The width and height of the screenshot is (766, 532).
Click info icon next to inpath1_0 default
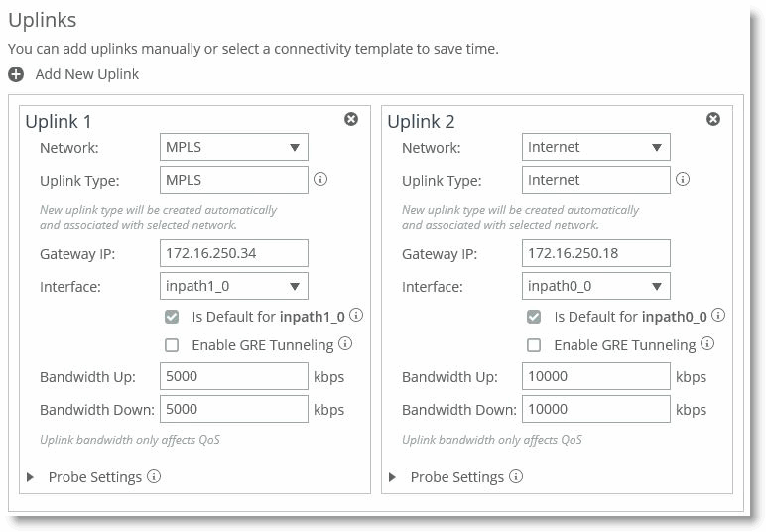[356, 316]
